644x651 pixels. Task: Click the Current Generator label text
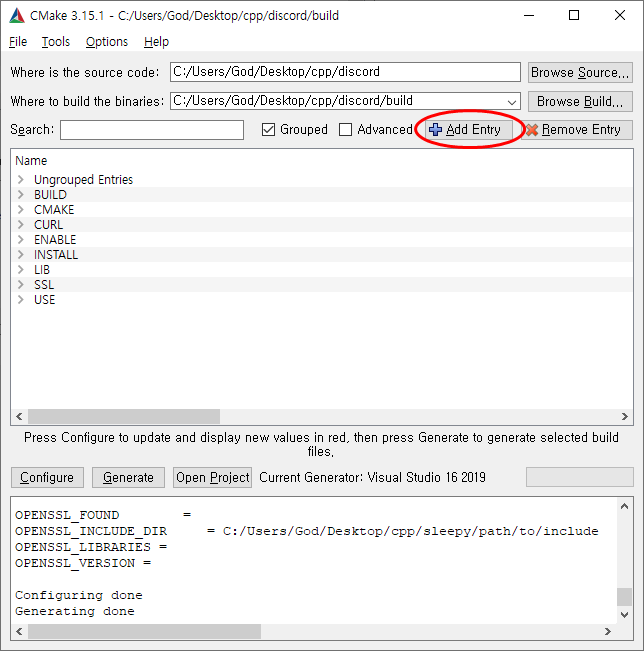(x=372, y=477)
